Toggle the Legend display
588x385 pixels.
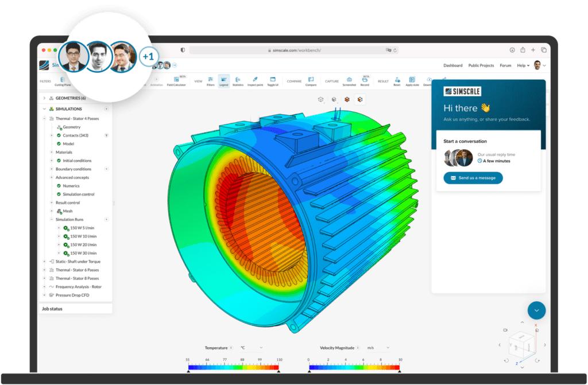pos(224,80)
